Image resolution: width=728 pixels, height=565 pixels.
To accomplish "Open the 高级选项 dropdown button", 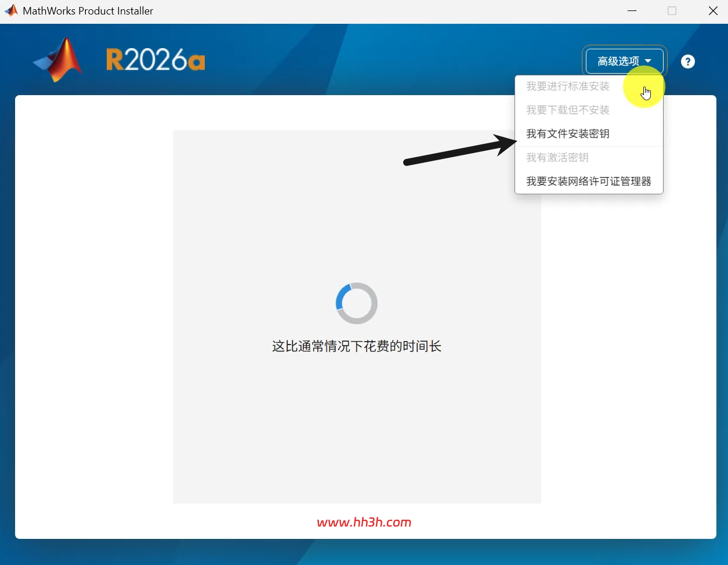I will 624,61.
